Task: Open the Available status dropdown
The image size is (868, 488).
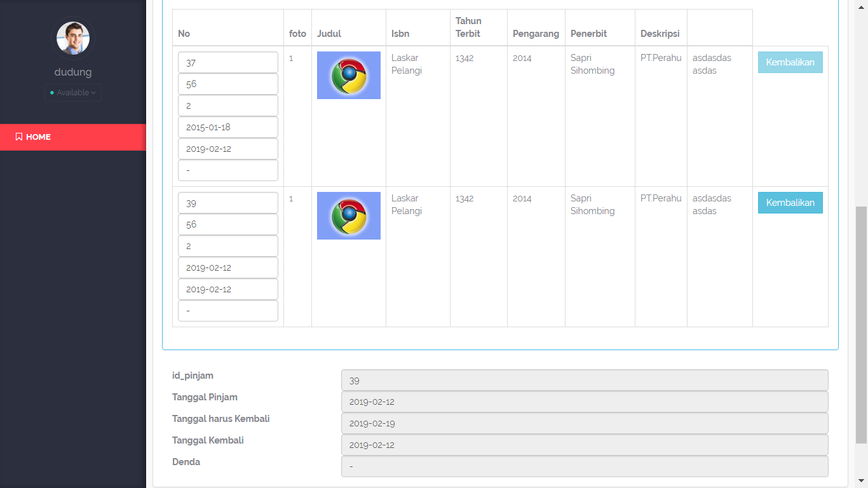Action: coord(73,93)
